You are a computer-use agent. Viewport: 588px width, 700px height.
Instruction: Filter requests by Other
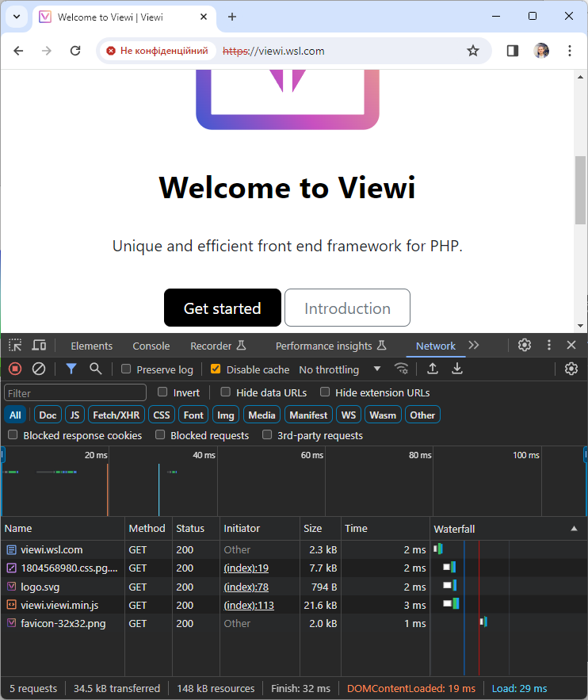[x=422, y=415]
